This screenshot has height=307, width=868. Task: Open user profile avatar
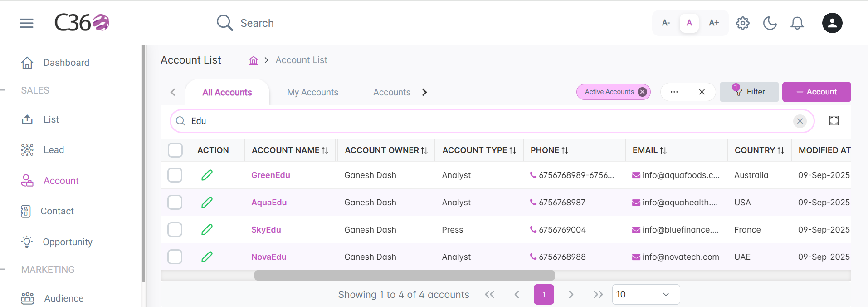pyautogui.click(x=832, y=23)
